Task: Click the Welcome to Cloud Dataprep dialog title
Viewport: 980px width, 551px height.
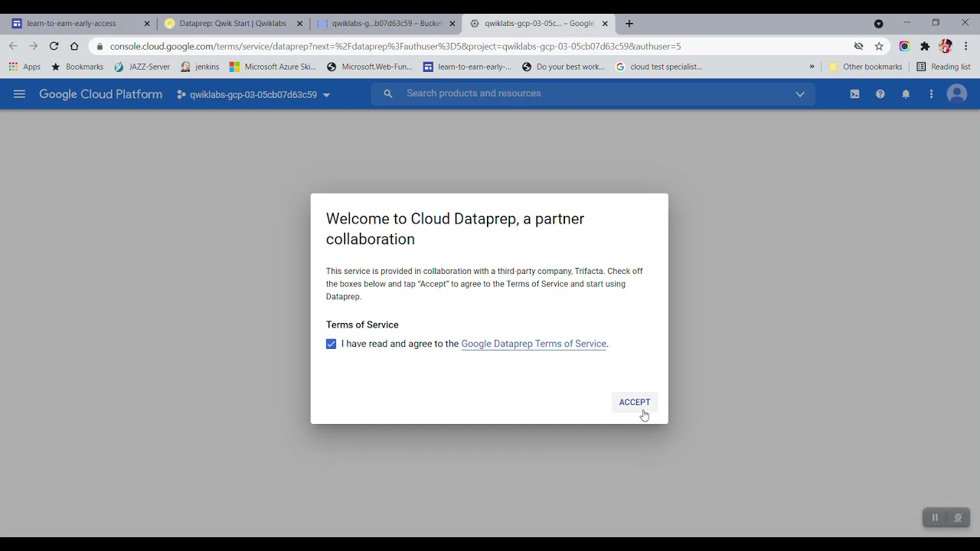Action: point(455,229)
